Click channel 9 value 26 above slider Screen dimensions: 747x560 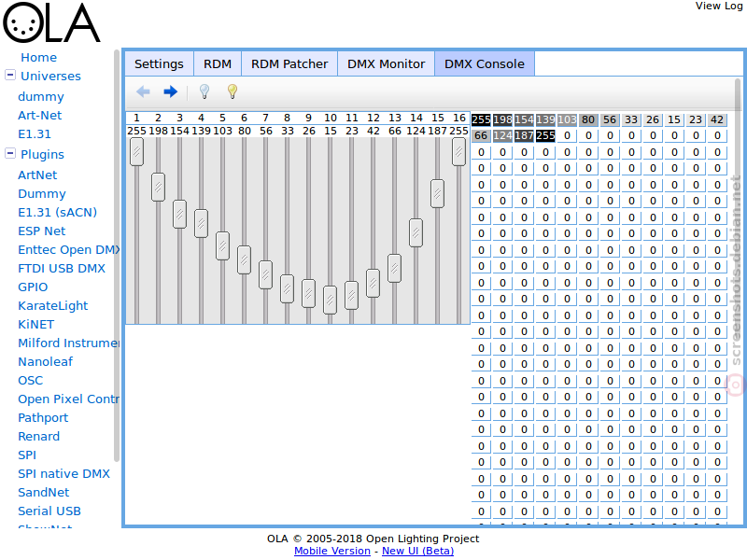coord(309,131)
